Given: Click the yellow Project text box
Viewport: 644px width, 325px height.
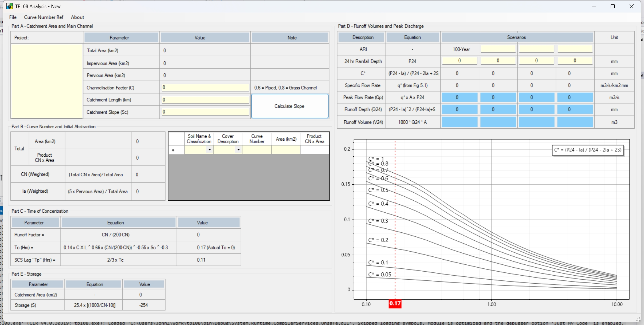Looking at the screenshot, I should pos(47,81).
